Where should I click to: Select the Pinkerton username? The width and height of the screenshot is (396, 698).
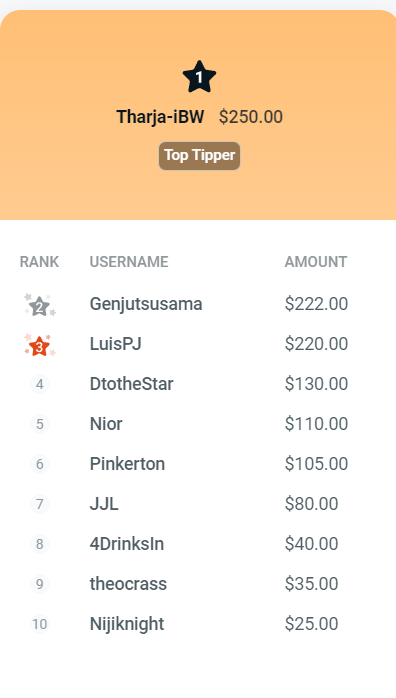tap(127, 464)
